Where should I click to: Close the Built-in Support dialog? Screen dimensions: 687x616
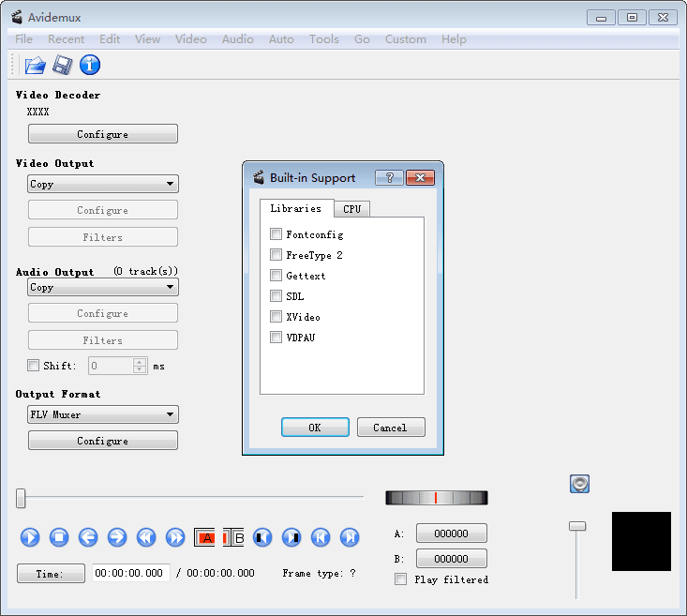pos(420,177)
